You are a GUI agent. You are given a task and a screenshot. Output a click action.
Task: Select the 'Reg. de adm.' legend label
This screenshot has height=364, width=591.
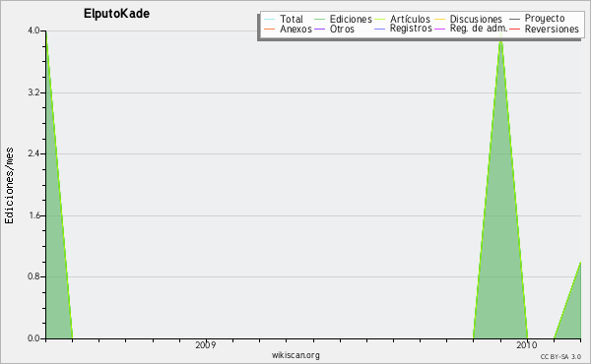[479, 29]
